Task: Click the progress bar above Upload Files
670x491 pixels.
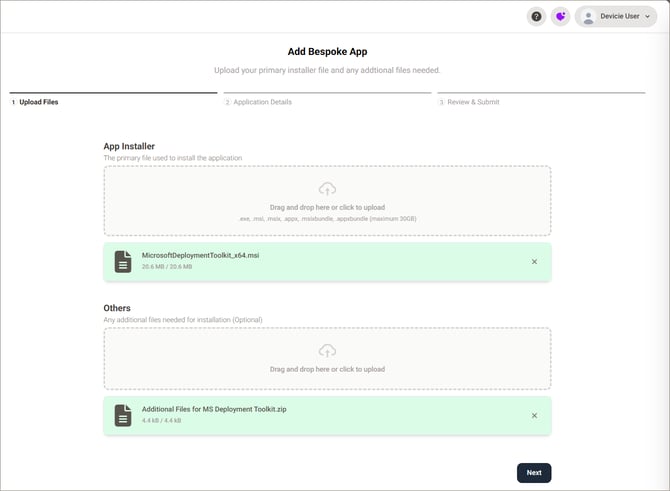Action: pos(112,93)
